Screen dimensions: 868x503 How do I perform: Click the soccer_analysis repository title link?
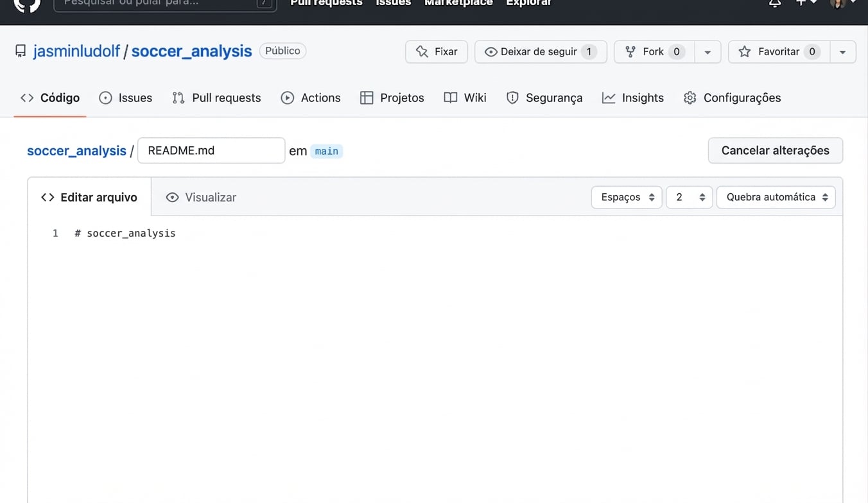coord(191,51)
